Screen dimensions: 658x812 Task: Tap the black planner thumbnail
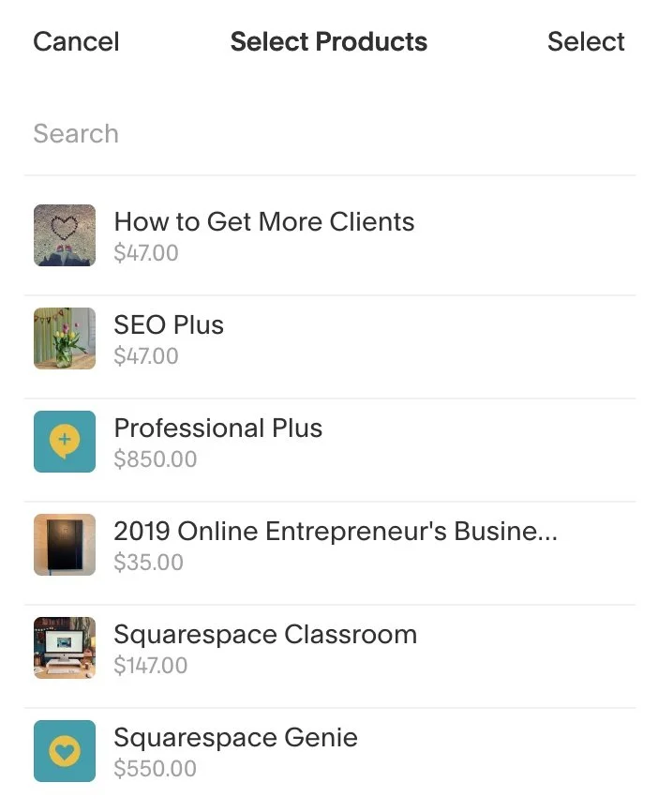(65, 544)
